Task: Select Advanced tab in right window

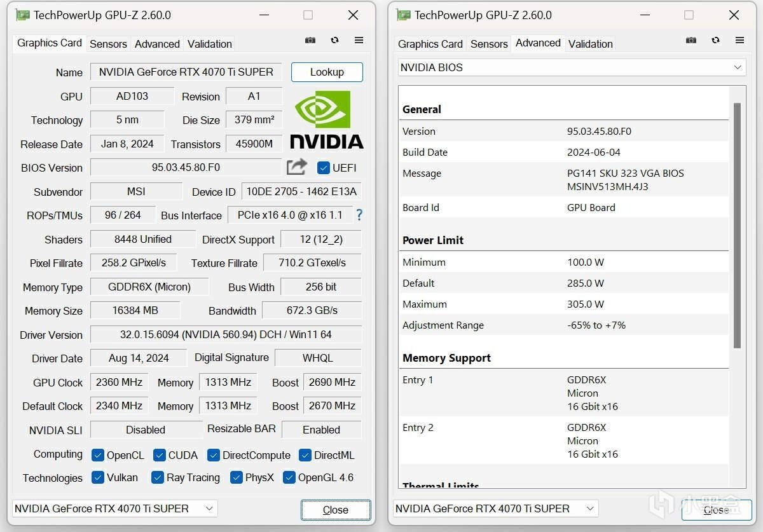Action: [x=538, y=43]
